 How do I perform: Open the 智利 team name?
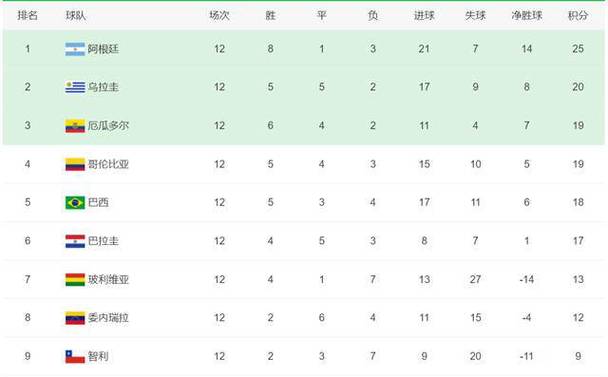[x=98, y=356]
